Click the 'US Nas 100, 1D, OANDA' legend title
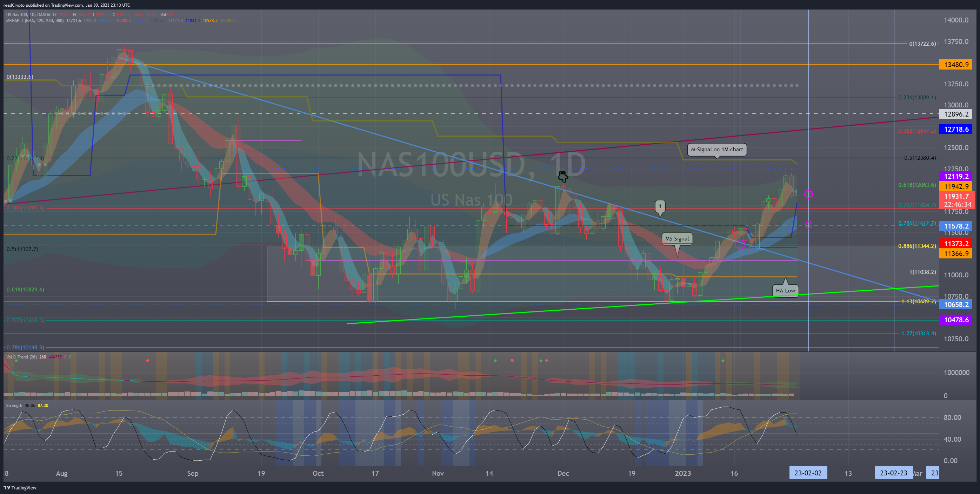The image size is (980, 494). pyautogui.click(x=28, y=15)
